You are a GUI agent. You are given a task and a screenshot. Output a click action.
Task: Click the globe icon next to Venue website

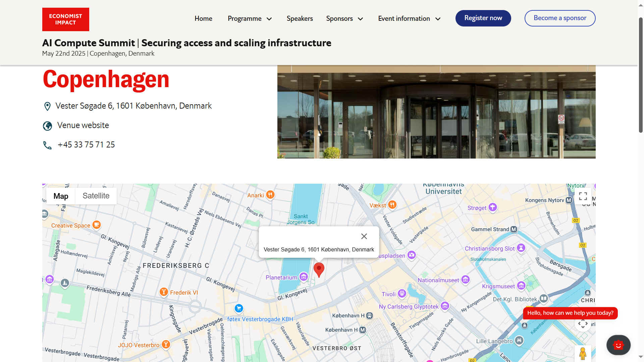point(47,126)
